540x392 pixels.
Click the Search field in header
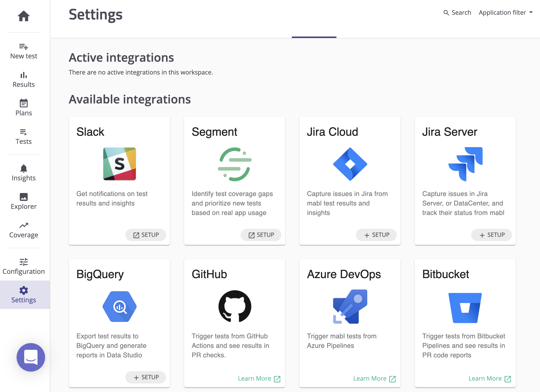click(x=457, y=12)
